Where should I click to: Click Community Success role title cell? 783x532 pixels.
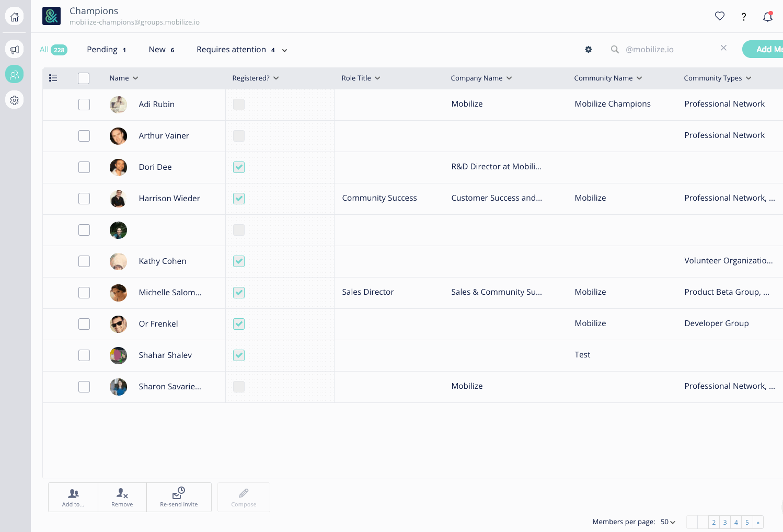379,198
